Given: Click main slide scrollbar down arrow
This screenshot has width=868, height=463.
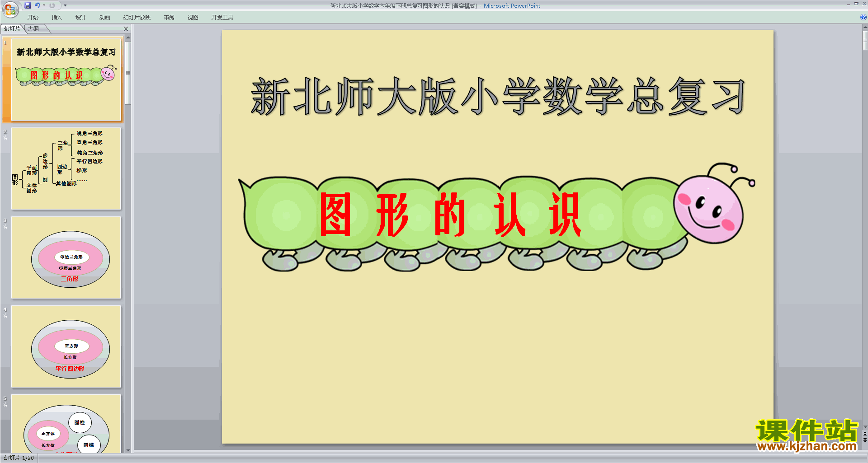Looking at the screenshot, I should click(x=865, y=426).
